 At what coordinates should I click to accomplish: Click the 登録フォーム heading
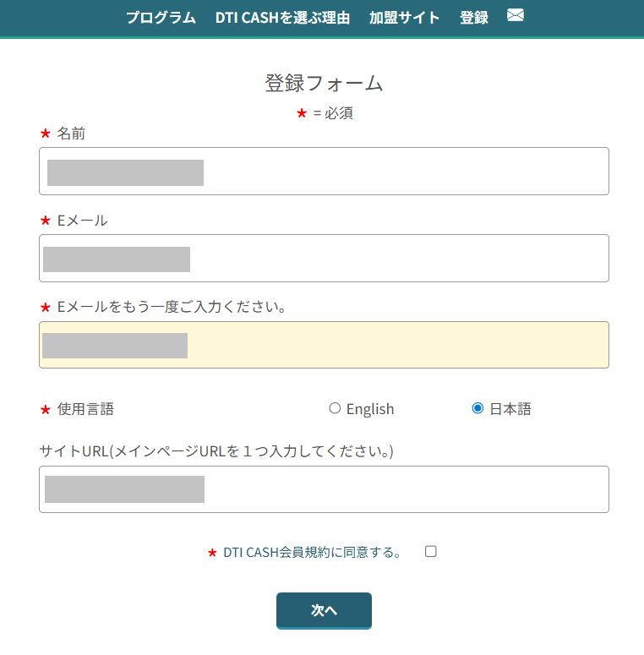324,83
